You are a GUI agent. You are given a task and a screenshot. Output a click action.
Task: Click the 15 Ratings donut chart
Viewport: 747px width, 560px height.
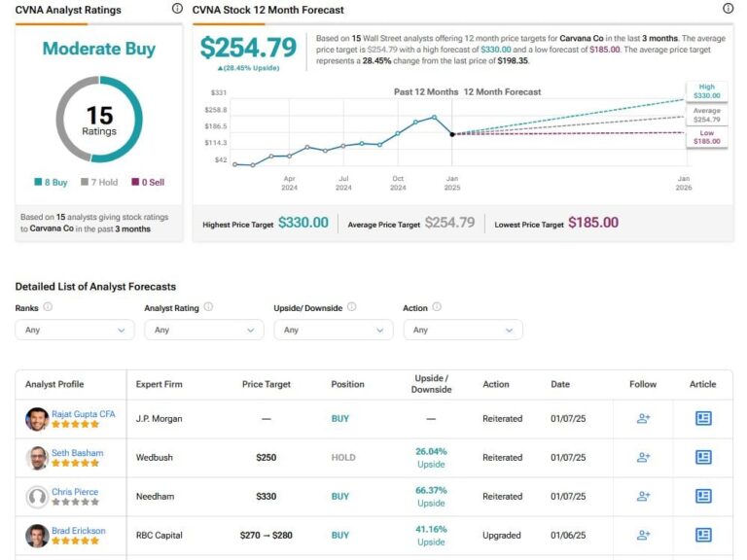99,119
